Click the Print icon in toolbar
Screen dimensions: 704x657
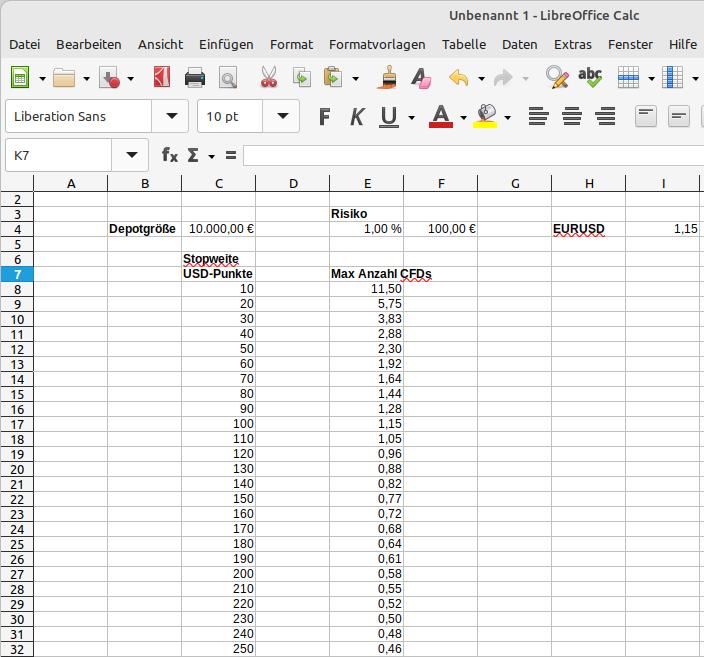coord(195,77)
